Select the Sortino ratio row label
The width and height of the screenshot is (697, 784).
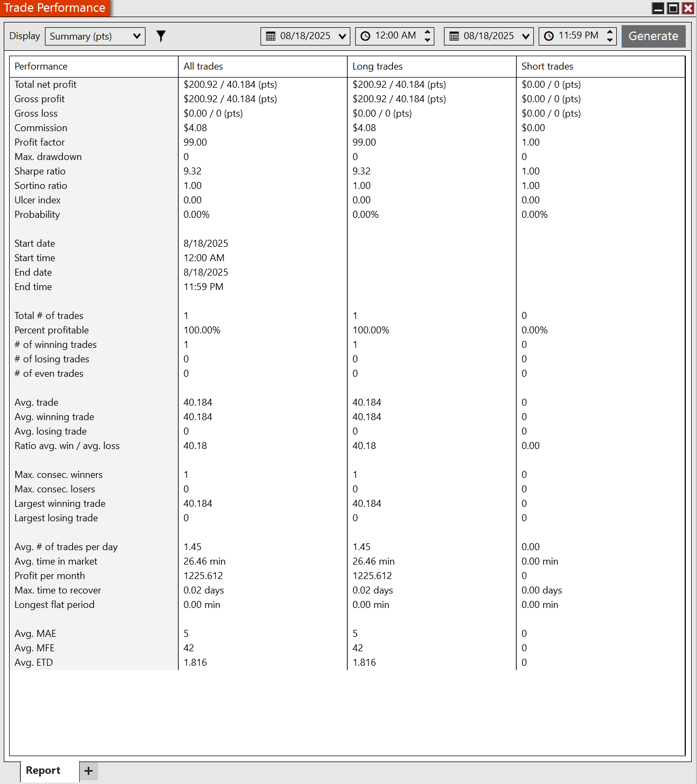(x=41, y=186)
